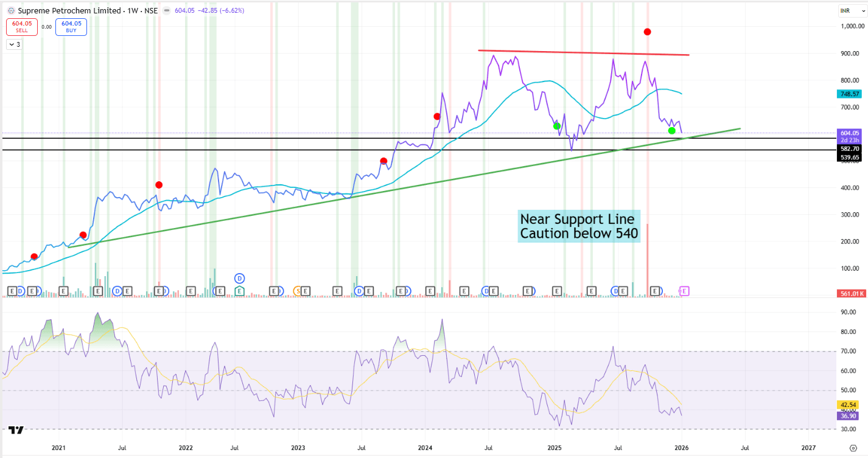Screen dimensions: 868x458
Task: Click the red 561.01K volume label
Action: pos(852,293)
